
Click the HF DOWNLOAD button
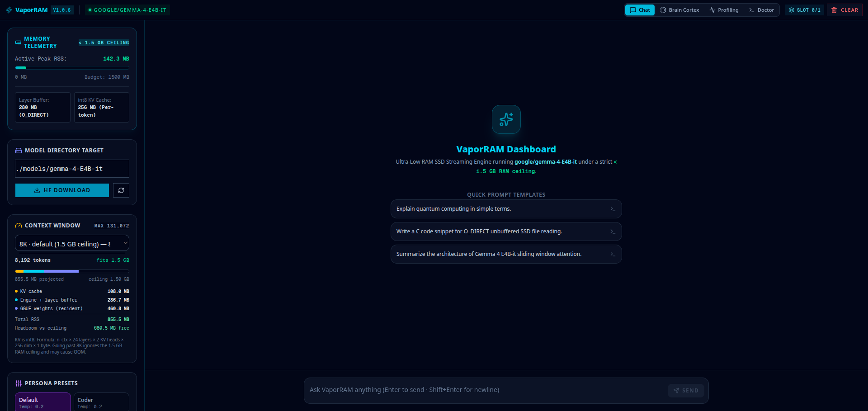[x=62, y=190]
